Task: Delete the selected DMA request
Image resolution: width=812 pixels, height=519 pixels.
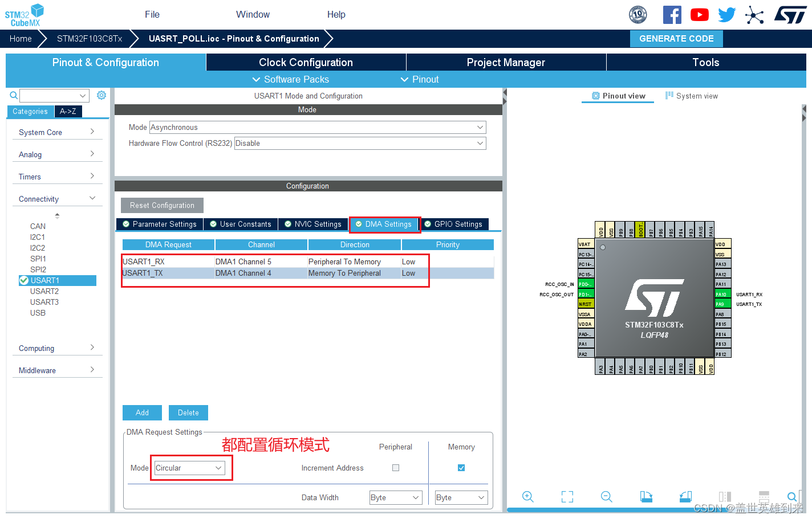Action: tap(188, 412)
